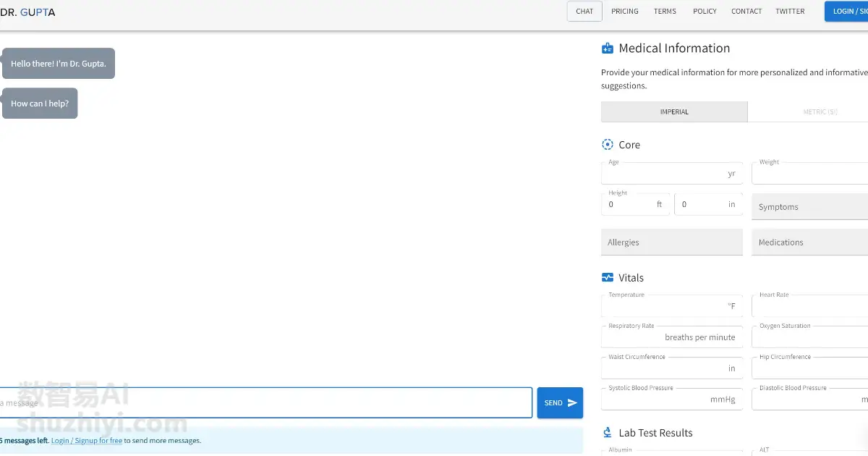Click the Height inches field
This screenshot has height=456, width=868.
pos(708,204)
